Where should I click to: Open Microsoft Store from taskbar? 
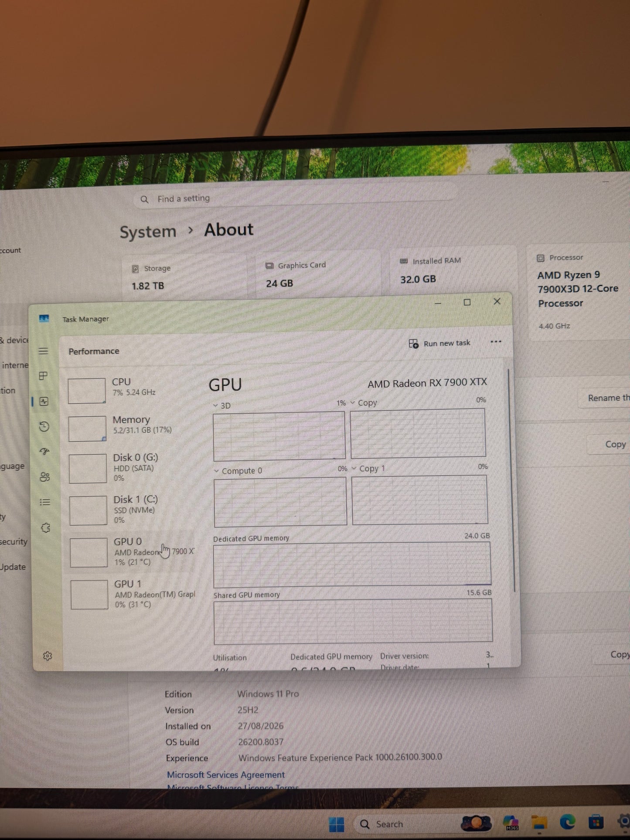pos(596,822)
